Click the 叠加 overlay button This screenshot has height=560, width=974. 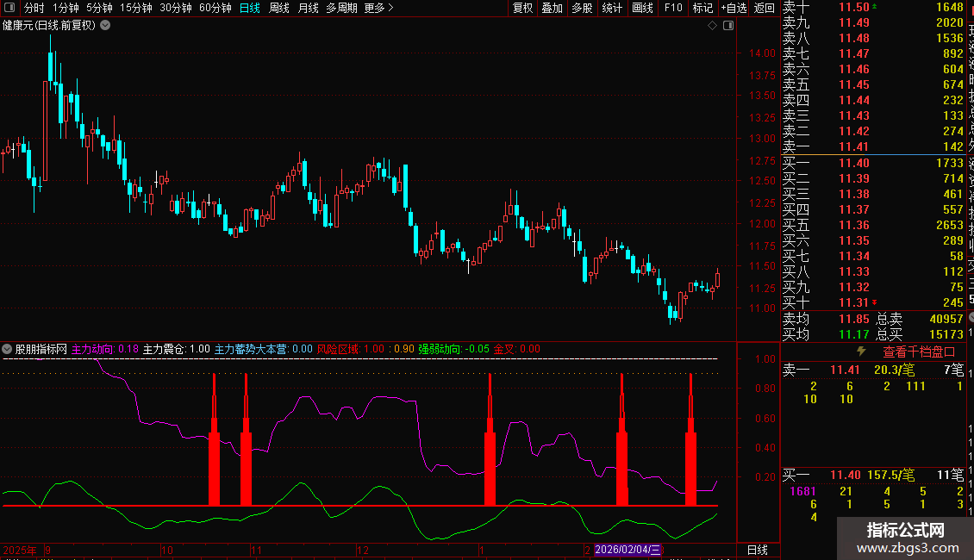pyautogui.click(x=552, y=8)
